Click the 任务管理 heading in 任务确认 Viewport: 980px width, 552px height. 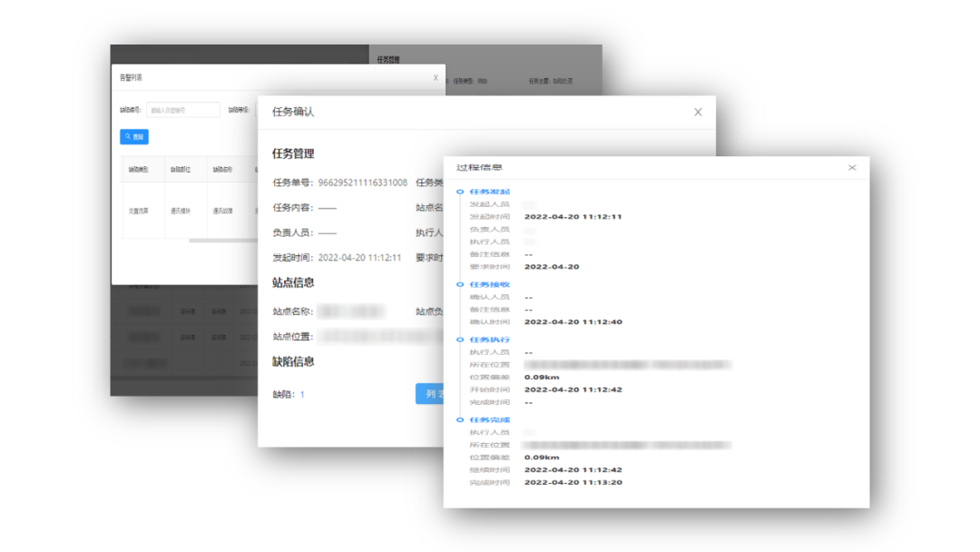coord(293,153)
